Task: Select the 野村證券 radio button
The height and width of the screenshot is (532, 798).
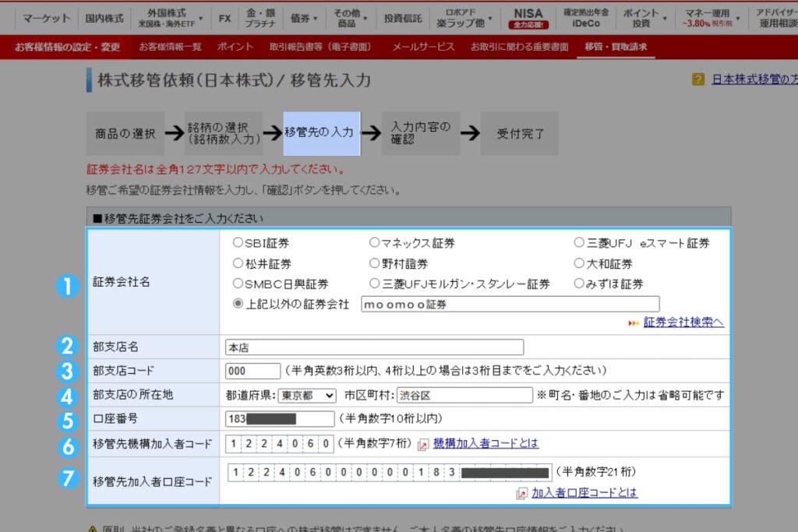Action: 375,263
